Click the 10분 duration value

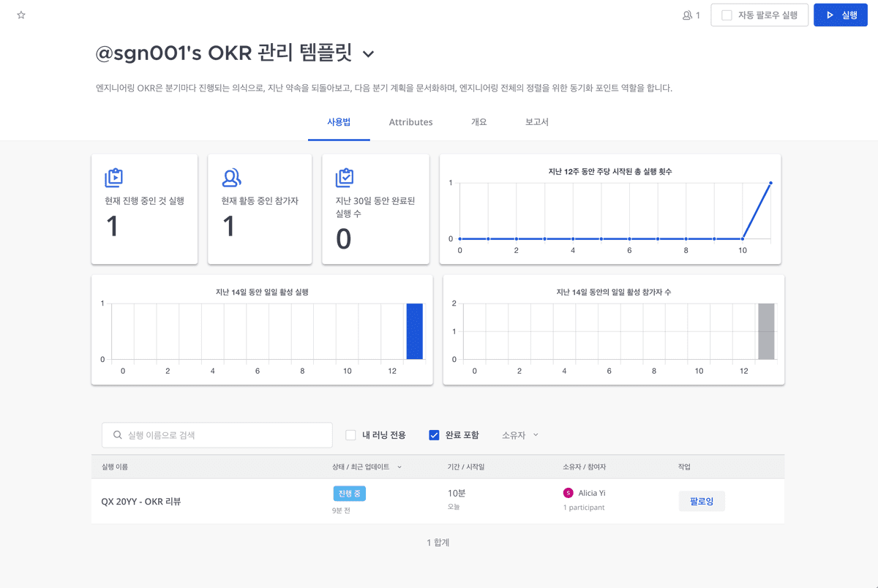pyautogui.click(x=457, y=494)
